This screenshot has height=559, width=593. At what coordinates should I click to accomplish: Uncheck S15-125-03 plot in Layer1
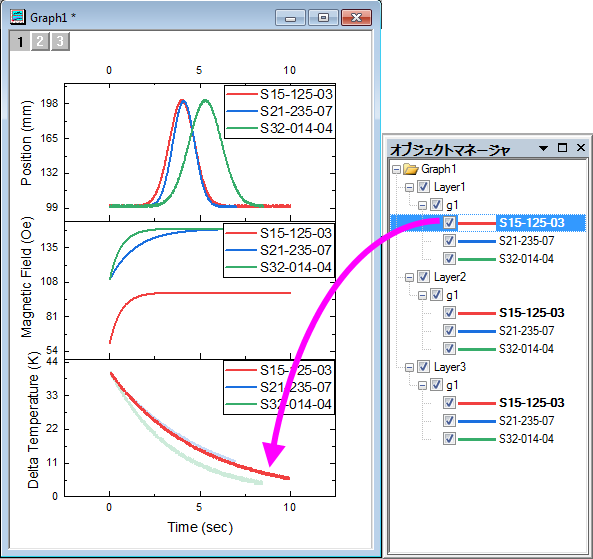point(449,223)
